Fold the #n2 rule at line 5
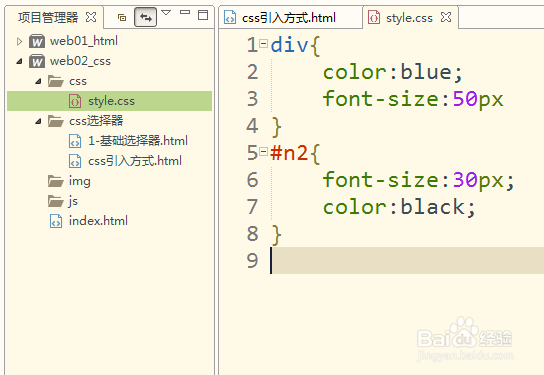 pos(264,152)
